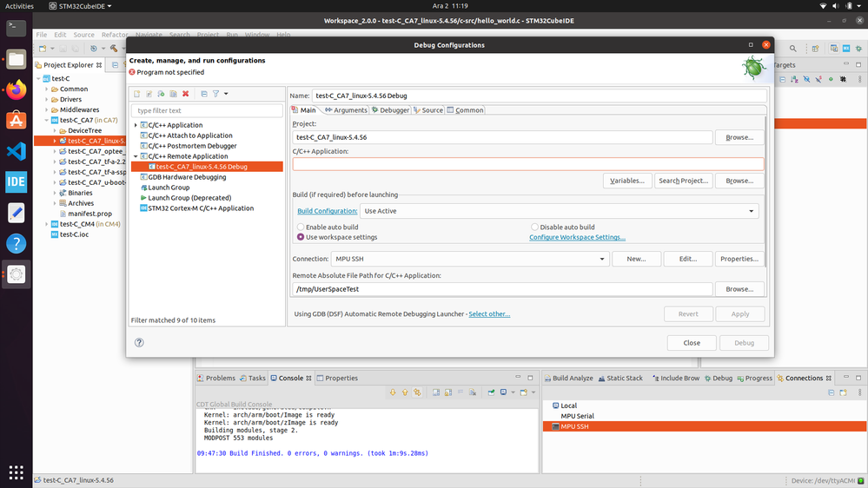Click the Variables button
Screen dimensions: 868x488
[627, 181]
